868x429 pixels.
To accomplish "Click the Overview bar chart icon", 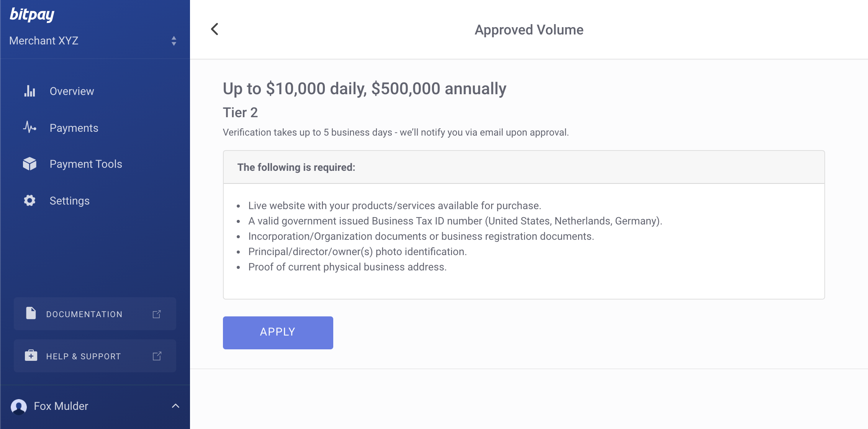I will coord(29,91).
